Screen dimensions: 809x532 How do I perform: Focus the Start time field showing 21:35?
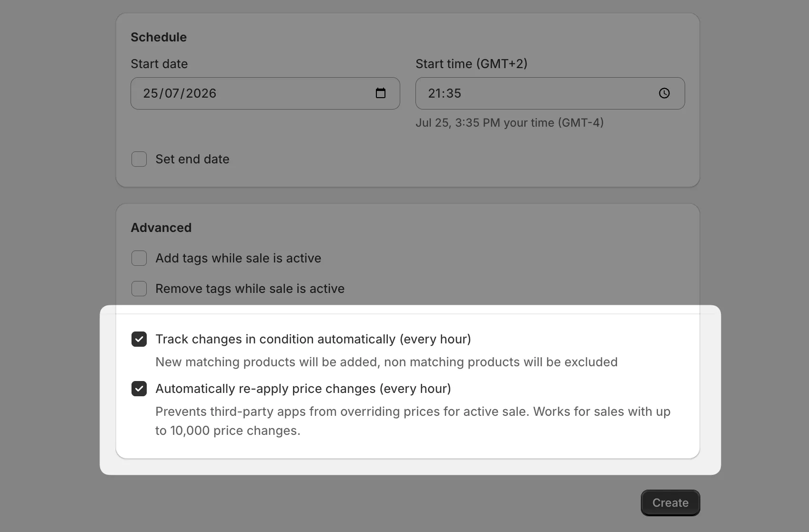point(550,93)
